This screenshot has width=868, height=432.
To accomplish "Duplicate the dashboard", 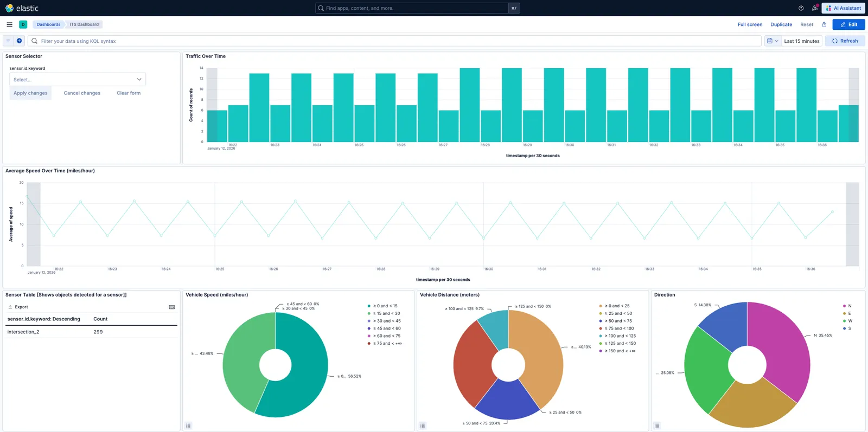I will [781, 24].
